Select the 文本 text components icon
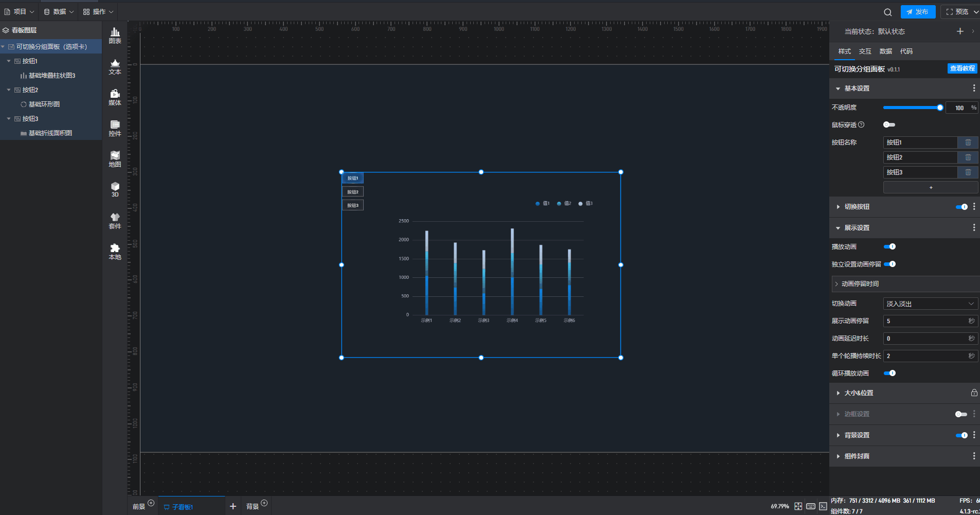 pos(115,66)
